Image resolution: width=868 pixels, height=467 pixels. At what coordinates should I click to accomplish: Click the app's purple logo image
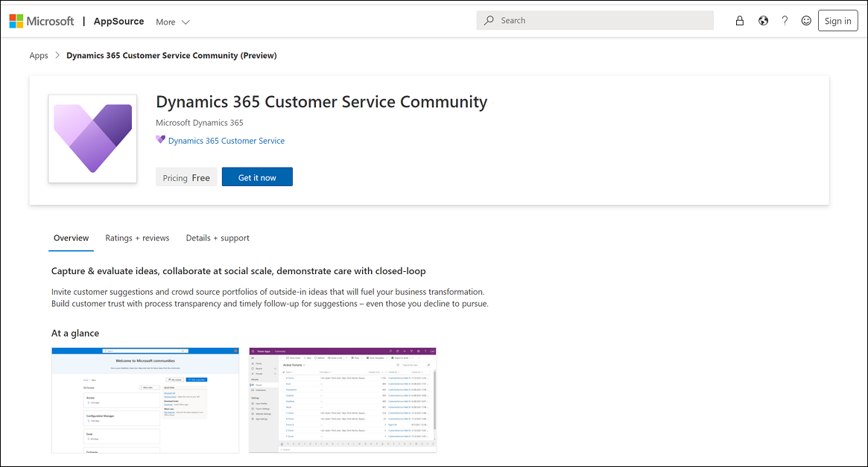pos(92,139)
